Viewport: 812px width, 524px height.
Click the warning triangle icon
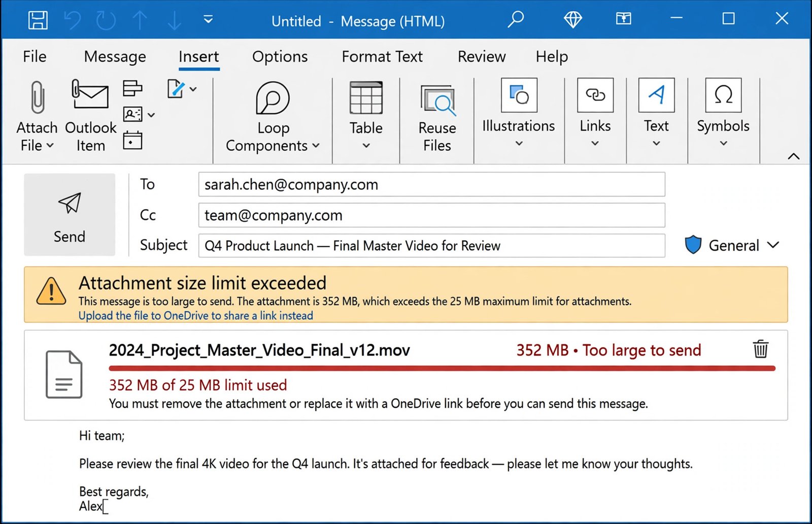click(51, 291)
